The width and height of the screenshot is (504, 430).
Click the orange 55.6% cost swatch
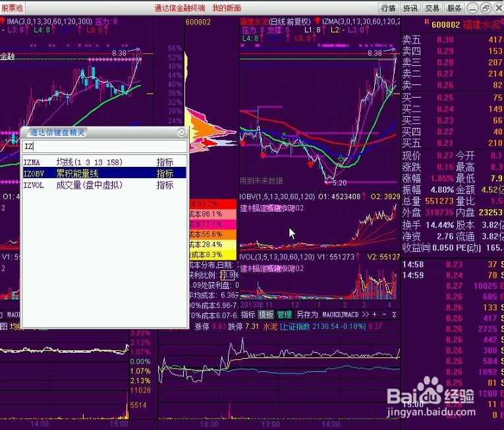coord(213,234)
